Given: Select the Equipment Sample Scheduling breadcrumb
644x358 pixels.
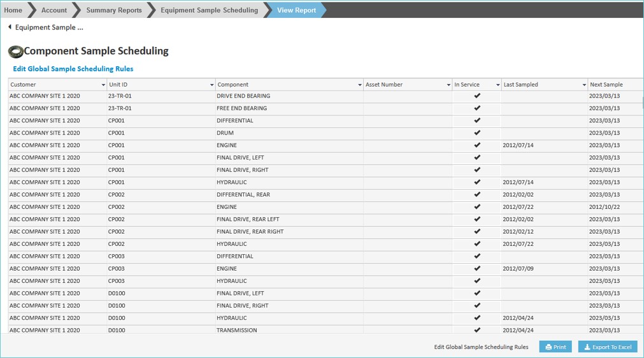Looking at the screenshot, I should tap(209, 10).
